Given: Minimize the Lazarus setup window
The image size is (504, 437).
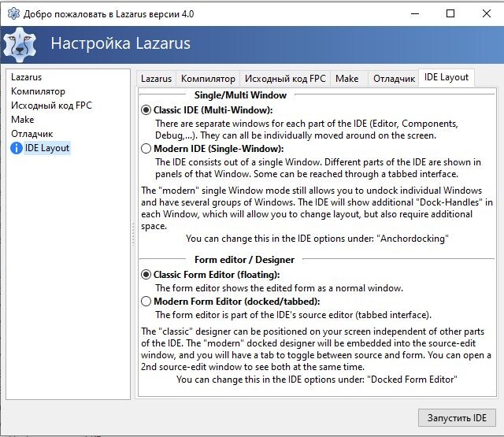Looking at the screenshot, I should pos(415,14).
